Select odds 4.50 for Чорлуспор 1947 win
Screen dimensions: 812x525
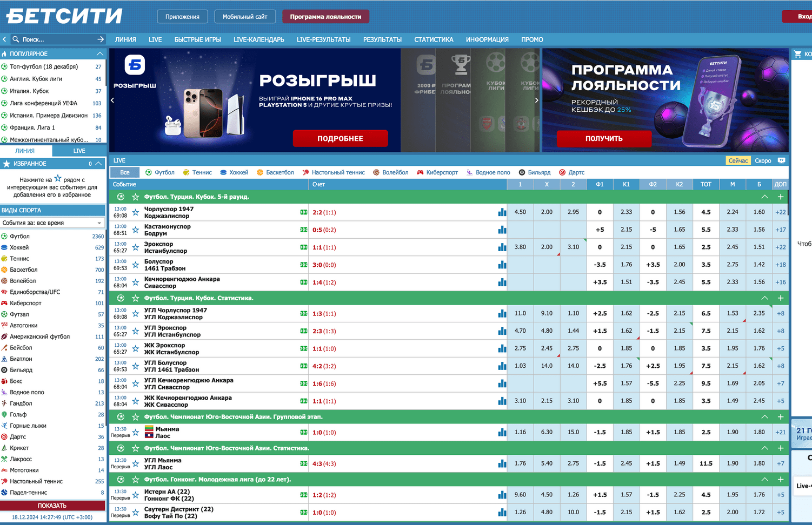520,212
